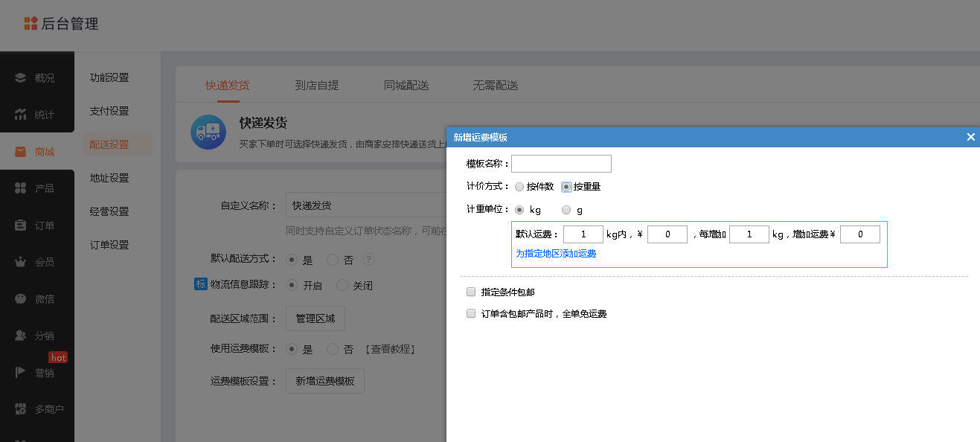Click the 微信 WeChat chat icon
980x442 pixels.
[21, 299]
